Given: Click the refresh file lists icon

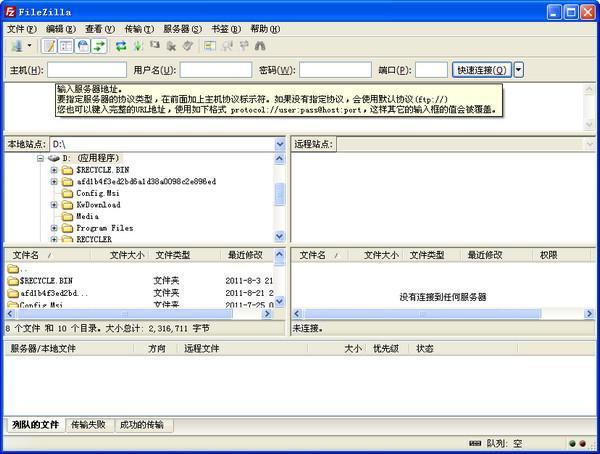Looking at the screenshot, I should (121, 46).
